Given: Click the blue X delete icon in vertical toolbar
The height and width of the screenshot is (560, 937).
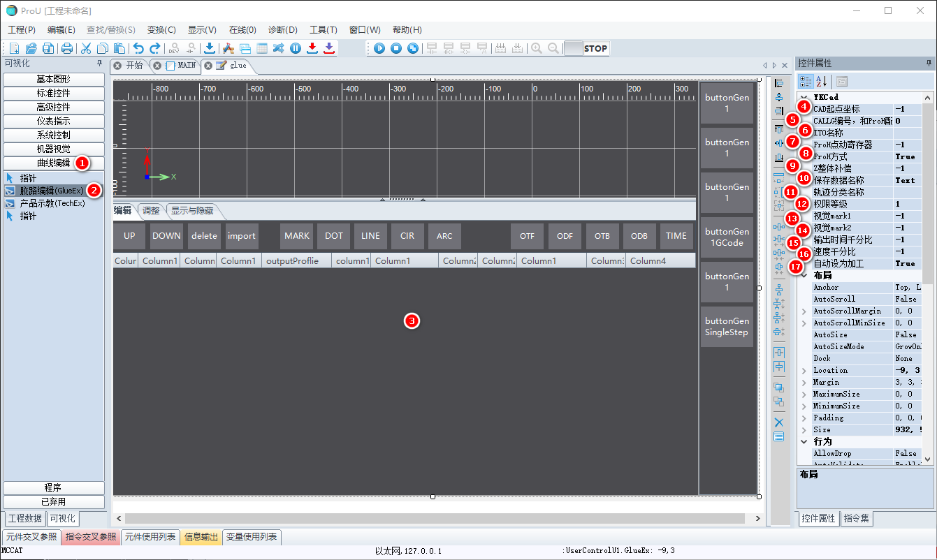Looking at the screenshot, I should (x=779, y=422).
